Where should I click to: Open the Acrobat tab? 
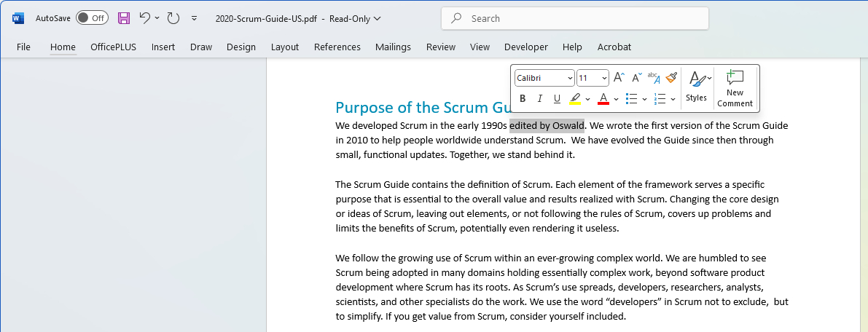614,47
